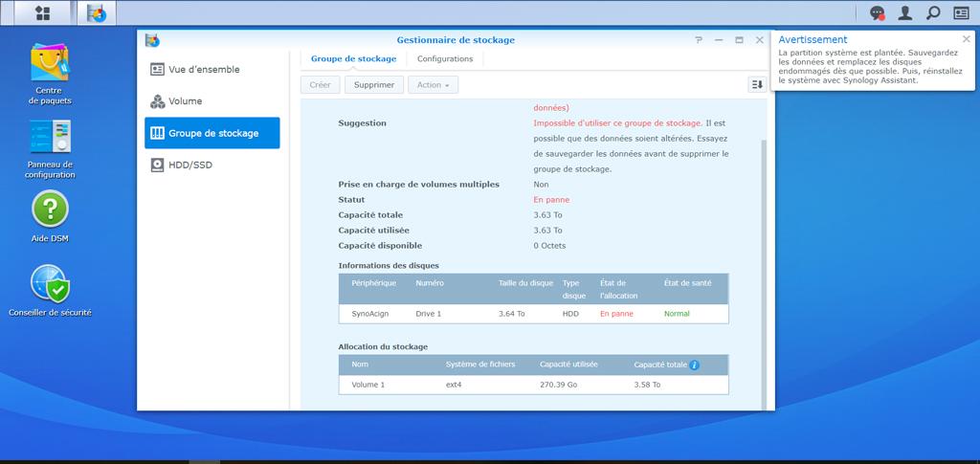Open the notifications chat bubble icon
The width and height of the screenshot is (980, 464).
tap(877, 13)
